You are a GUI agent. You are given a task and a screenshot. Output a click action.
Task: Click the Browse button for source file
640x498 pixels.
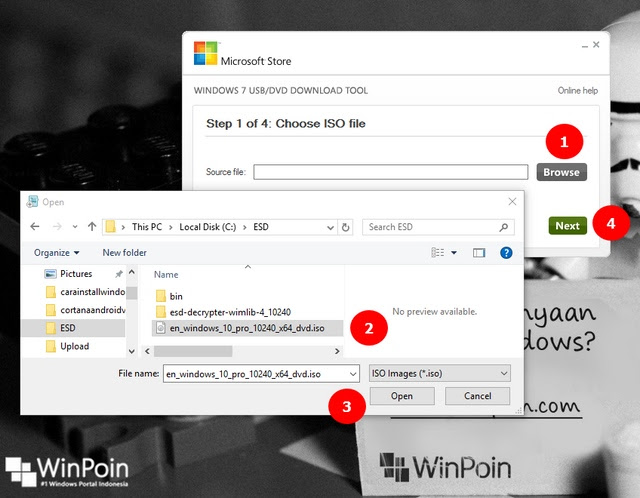562,172
